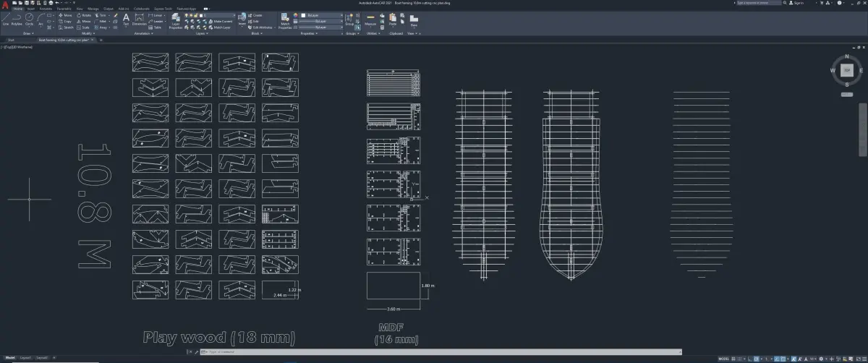Screen dimensions: 868x363
Task: Switch to the Layout1 tab
Action: pos(25,357)
